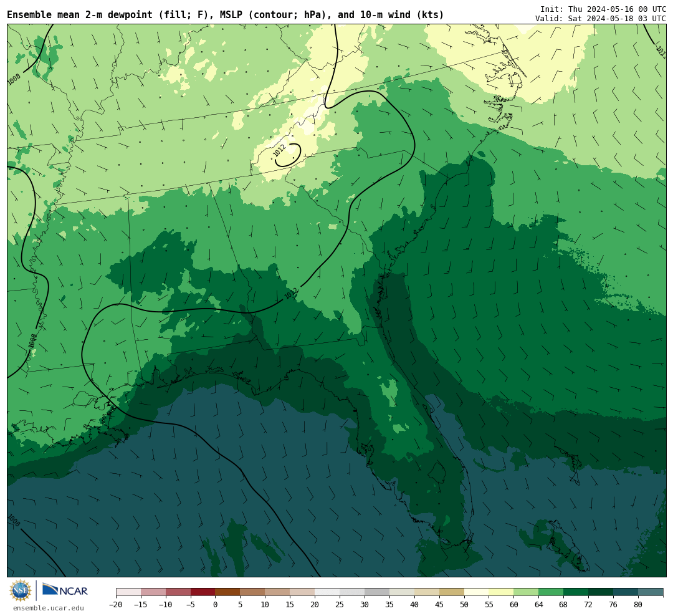Click the colorbar tick label '80'
The width and height of the screenshot is (673, 616).
(638, 604)
